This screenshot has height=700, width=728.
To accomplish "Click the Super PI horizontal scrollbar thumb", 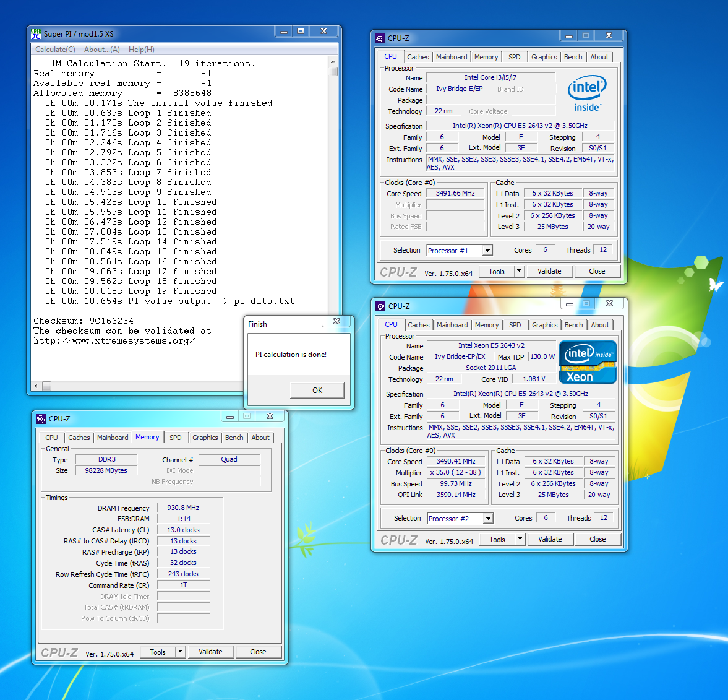I will click(x=46, y=386).
